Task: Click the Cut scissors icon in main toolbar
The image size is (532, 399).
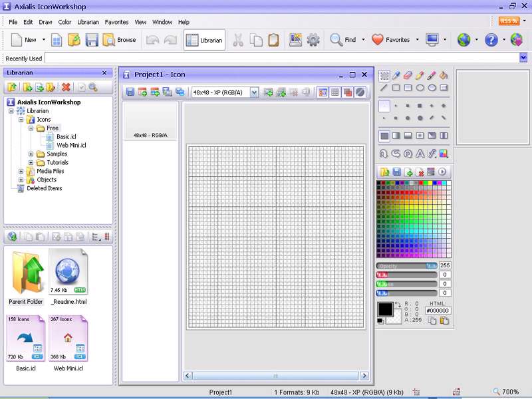Action: (238, 40)
